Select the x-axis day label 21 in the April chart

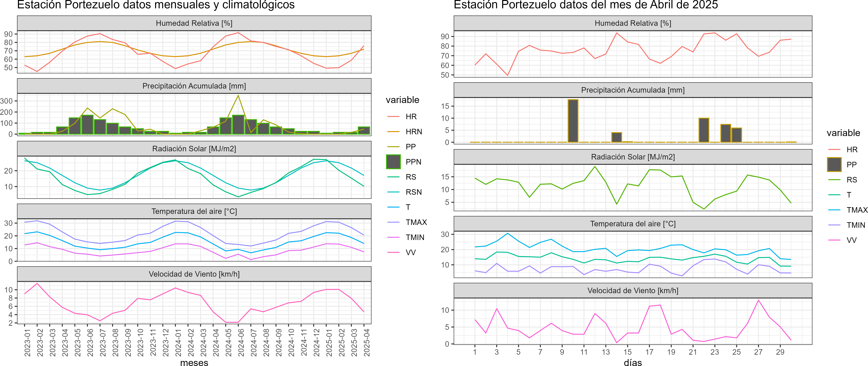[x=693, y=352]
